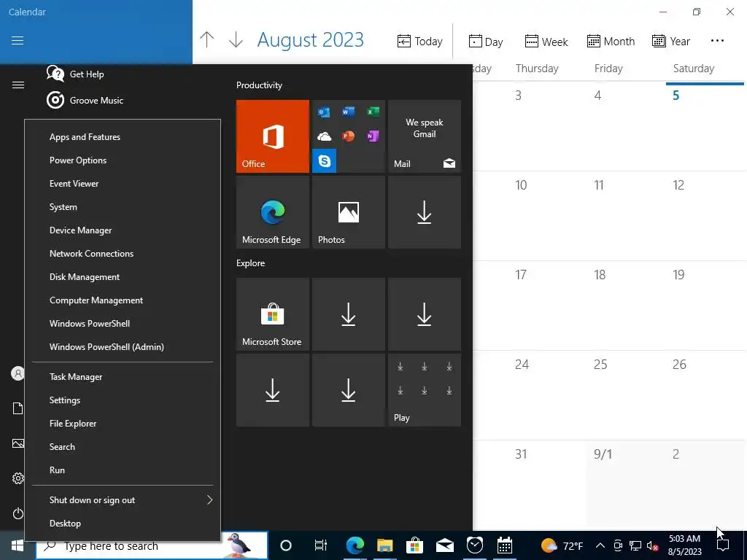Open Event Viewer
Image resolution: width=747 pixels, height=560 pixels.
coord(123,184)
